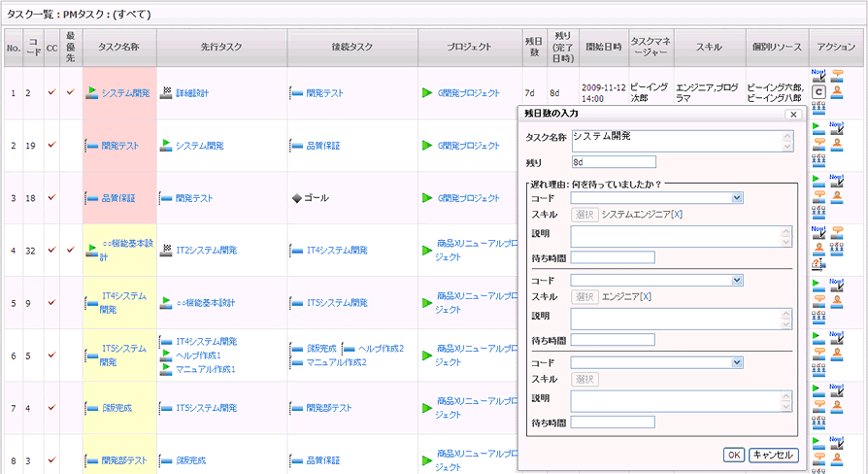
Task: Toggle CC checkmark in row 1 システム開発
Action: tap(51, 92)
